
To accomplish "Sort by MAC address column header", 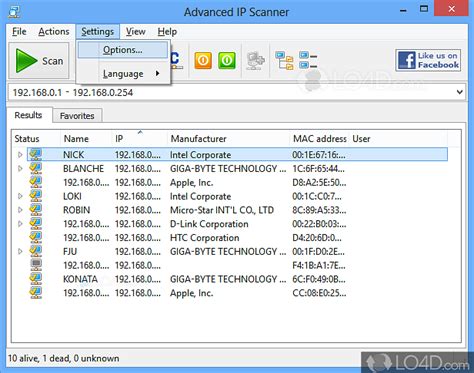I will point(320,139).
